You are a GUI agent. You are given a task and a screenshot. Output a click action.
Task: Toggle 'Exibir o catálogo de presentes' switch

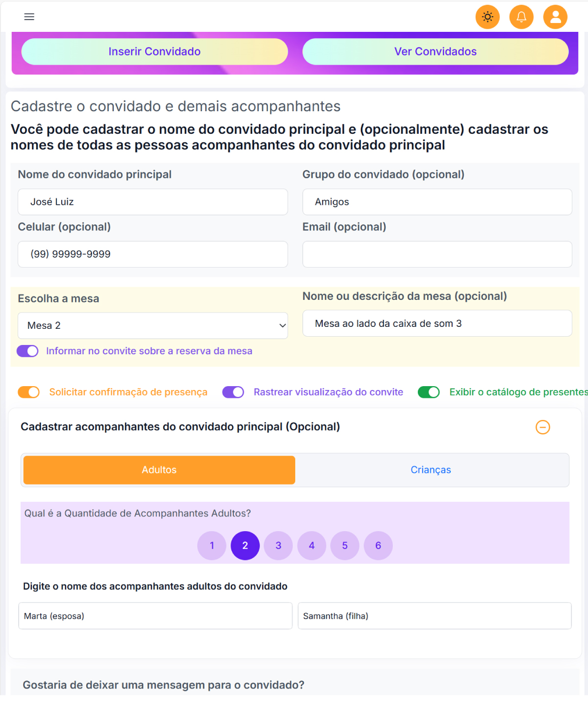(x=429, y=392)
